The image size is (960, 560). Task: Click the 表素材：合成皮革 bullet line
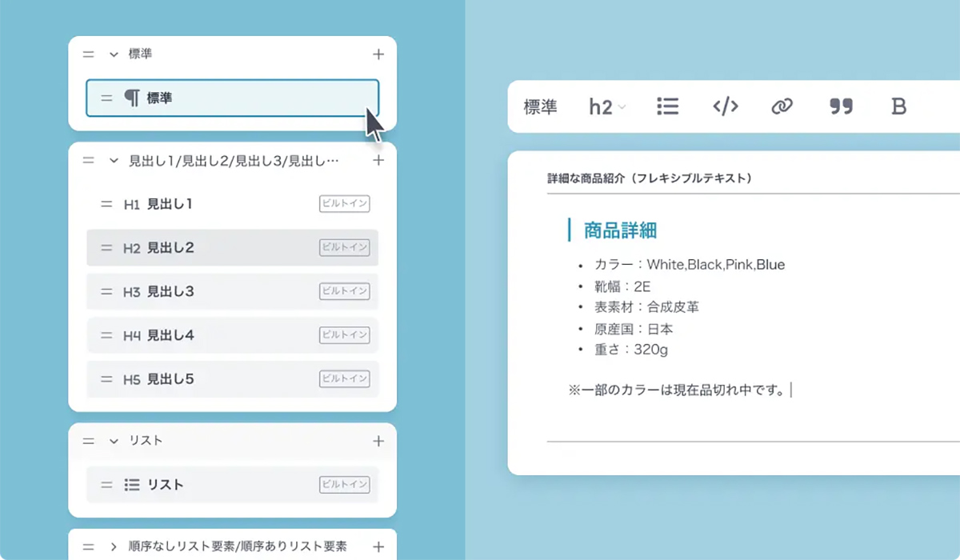647,307
